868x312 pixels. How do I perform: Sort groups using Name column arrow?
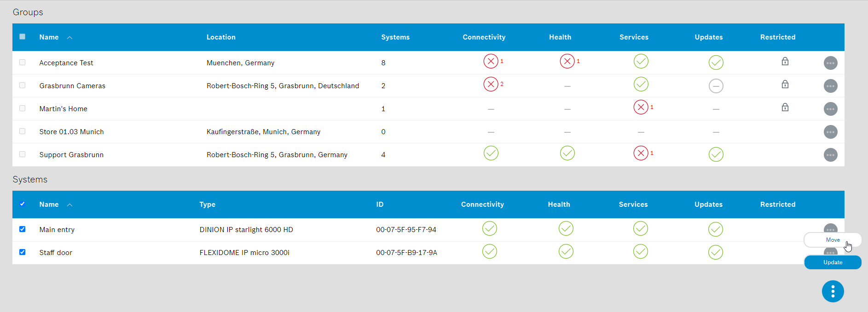coord(70,38)
